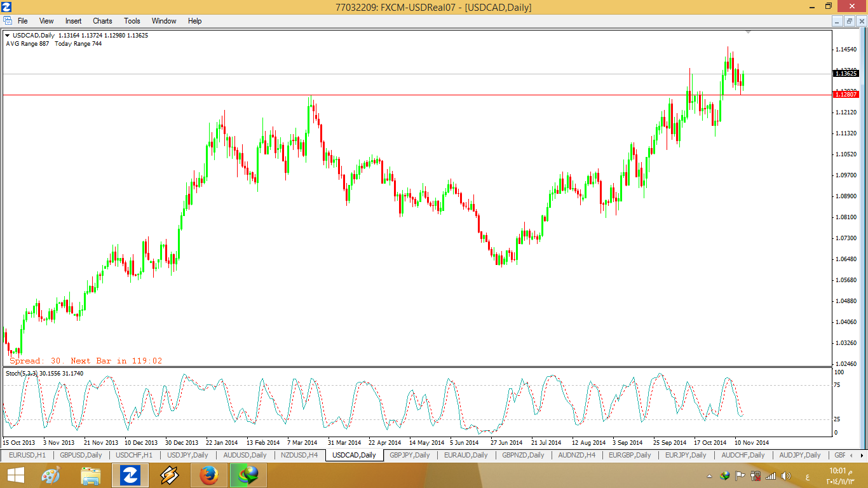Switch to the AUDJPY,Daily chart tab
Viewport: 868px width, 488px height.
point(800,455)
